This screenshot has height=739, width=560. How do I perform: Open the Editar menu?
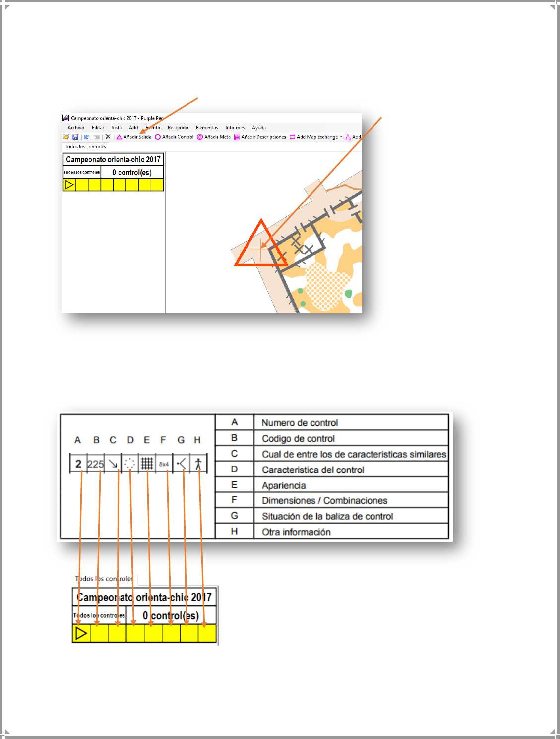click(98, 128)
